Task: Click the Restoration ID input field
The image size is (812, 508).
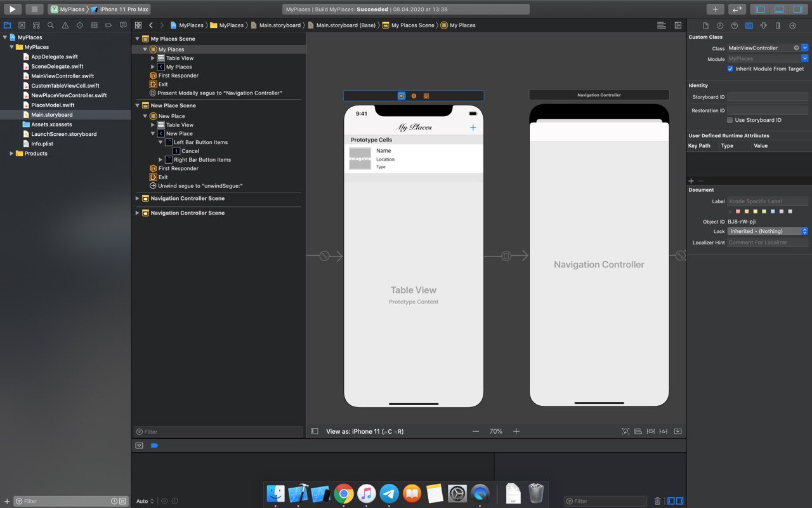Action: (x=768, y=110)
